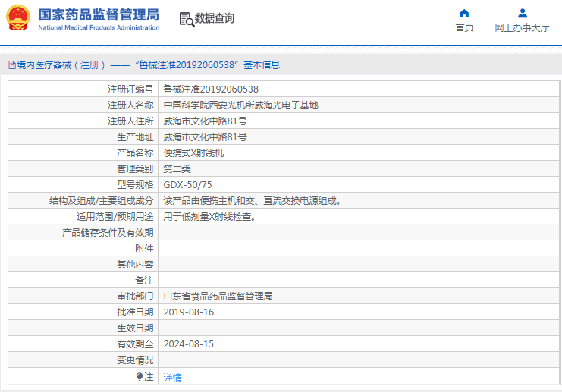Viewport: 562px width, 392px height.
Task: Click the 数据查询 magnifier document icon
Action: tap(186, 19)
